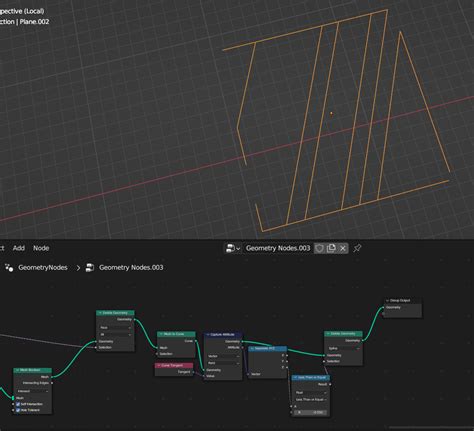Click the Plane.002 label in viewport overlay
Screen dimensions: 474x431
pyautogui.click(x=34, y=22)
